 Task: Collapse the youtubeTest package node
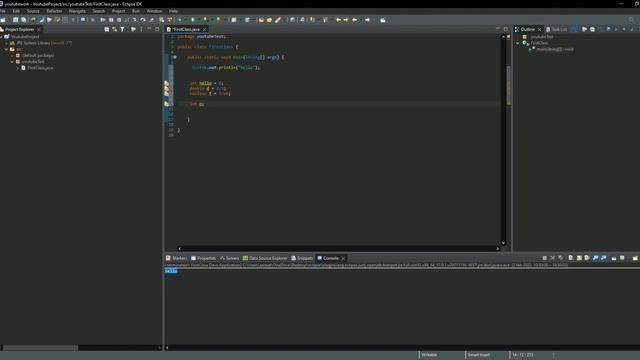(x=12, y=62)
